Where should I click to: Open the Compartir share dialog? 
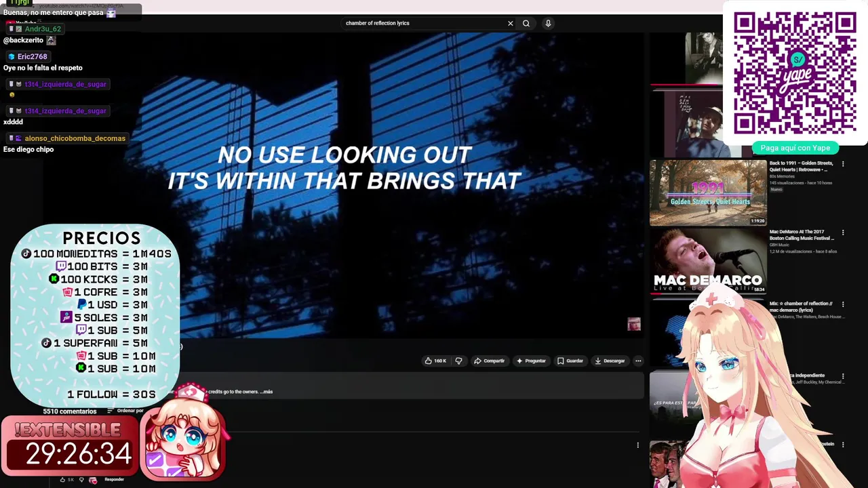(x=489, y=361)
